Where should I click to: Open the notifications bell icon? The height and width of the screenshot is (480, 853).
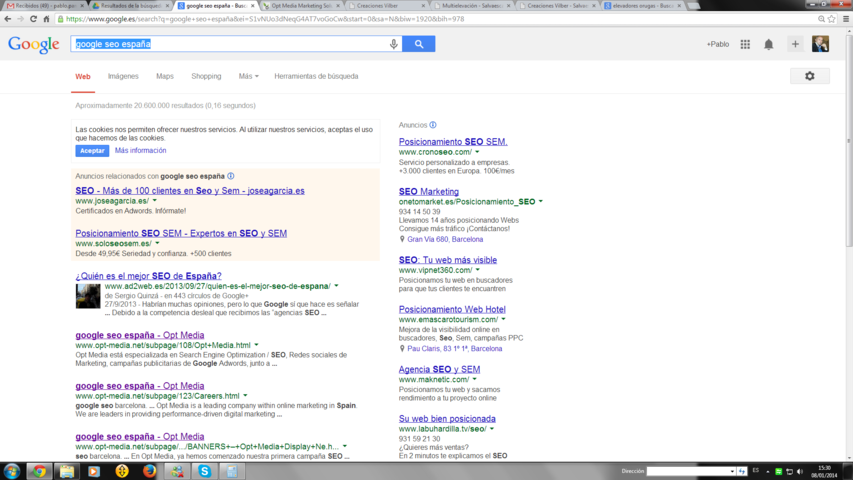768,44
